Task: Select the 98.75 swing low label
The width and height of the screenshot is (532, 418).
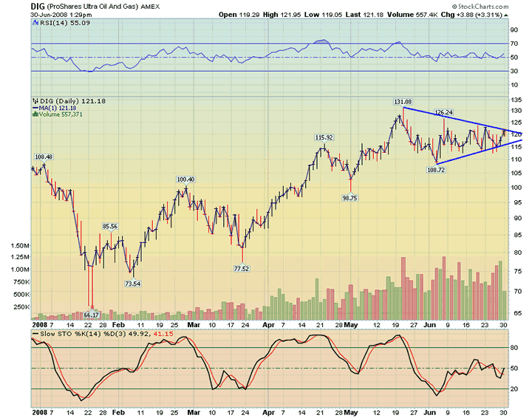Action: tap(349, 198)
